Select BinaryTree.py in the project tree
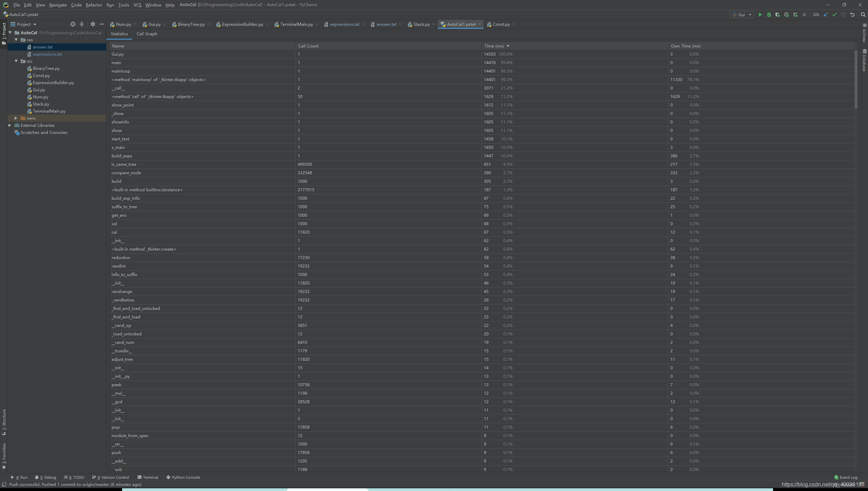This screenshot has width=868, height=491. pyautogui.click(x=46, y=68)
